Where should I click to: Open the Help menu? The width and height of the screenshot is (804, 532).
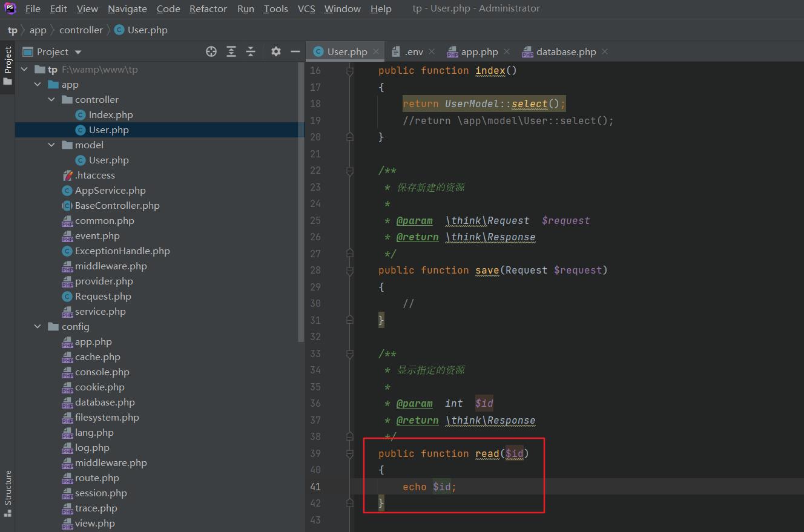381,8
